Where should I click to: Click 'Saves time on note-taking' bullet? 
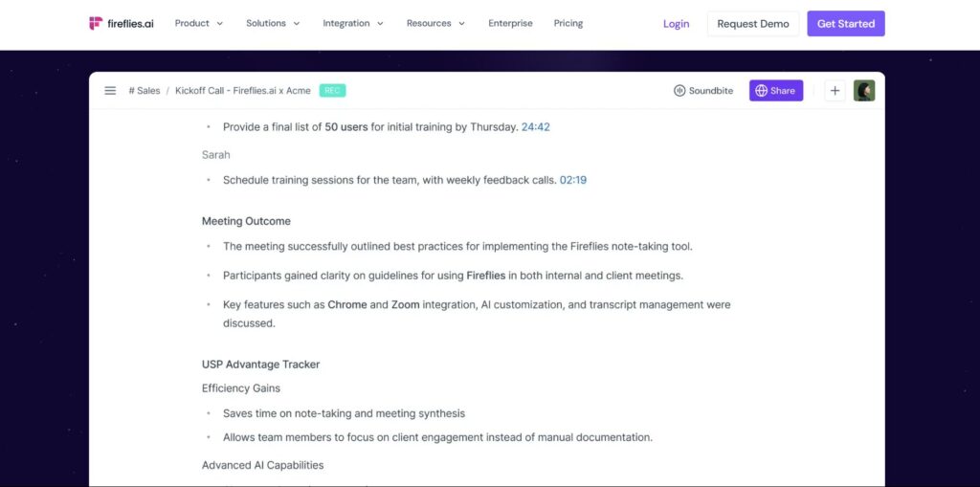click(x=344, y=414)
